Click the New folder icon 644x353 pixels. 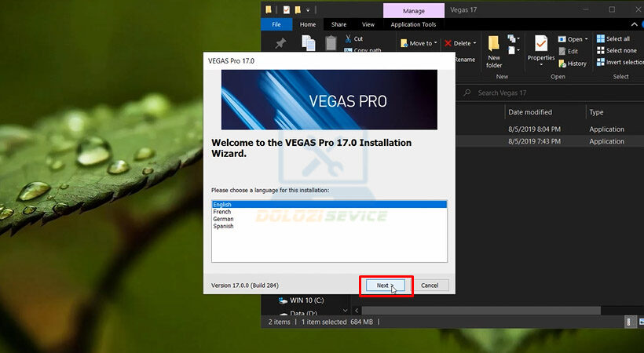[x=493, y=45]
